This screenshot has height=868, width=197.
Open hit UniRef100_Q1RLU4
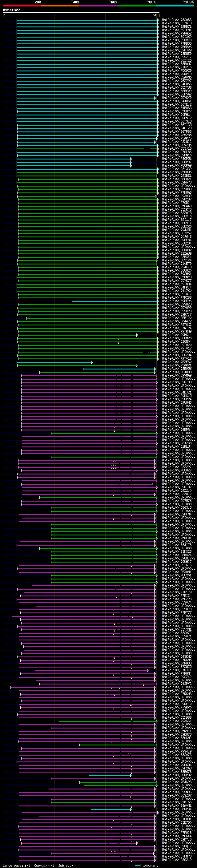(x=177, y=447)
